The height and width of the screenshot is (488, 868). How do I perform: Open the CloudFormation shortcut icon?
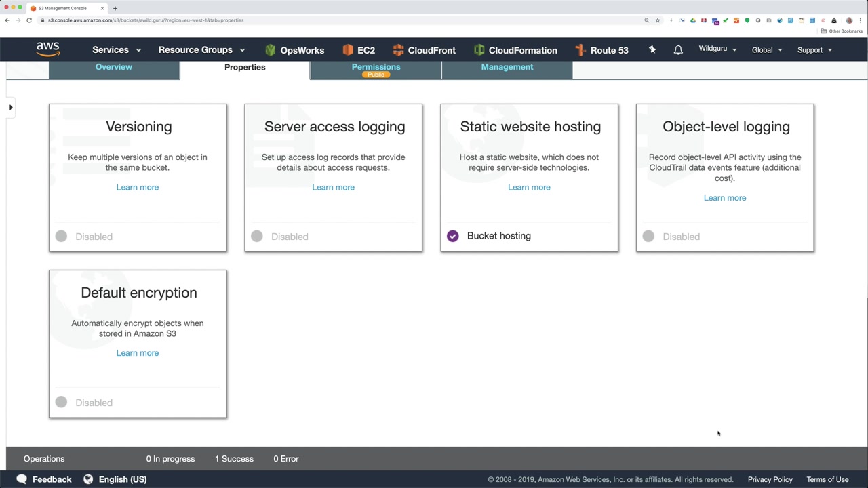[479, 50]
